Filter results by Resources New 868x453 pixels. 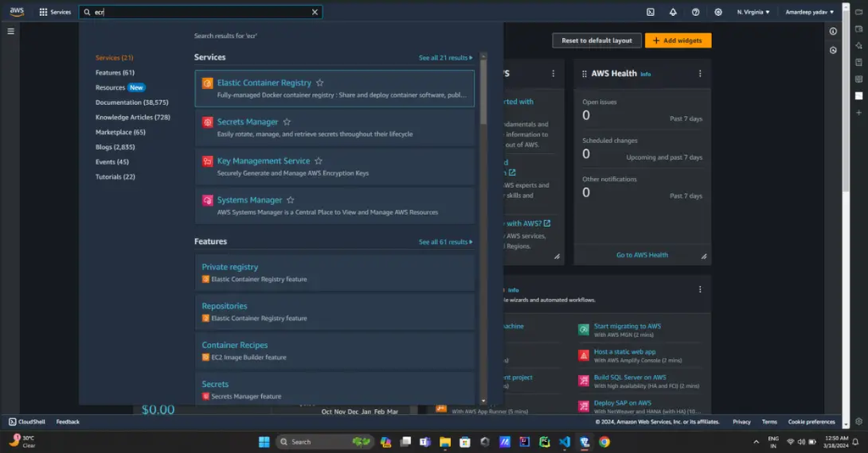click(x=120, y=87)
